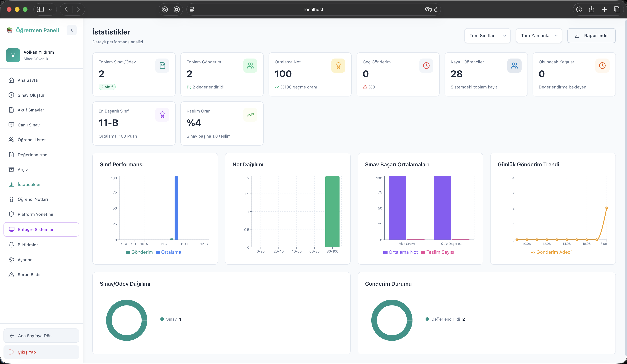Toggle the Gönderim legend in Sınıf Performansı
Screen dimensions: 627x364
click(x=139, y=252)
